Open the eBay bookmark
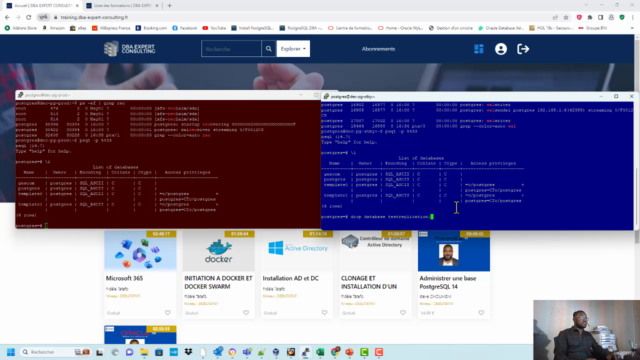 [x=78, y=28]
